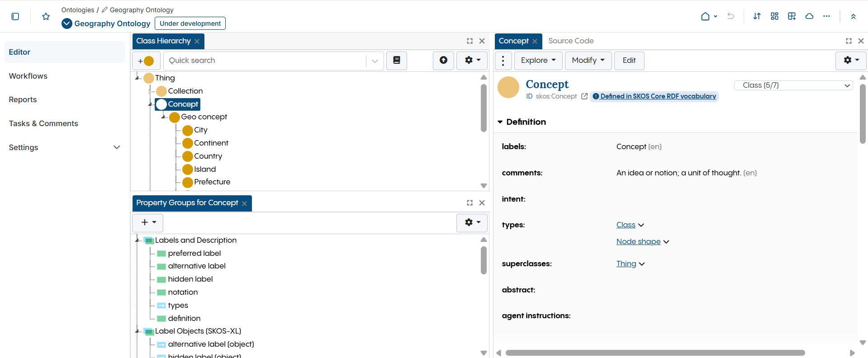Mark ontology as favorite with star icon
The height and width of the screenshot is (358, 868).
click(x=46, y=16)
